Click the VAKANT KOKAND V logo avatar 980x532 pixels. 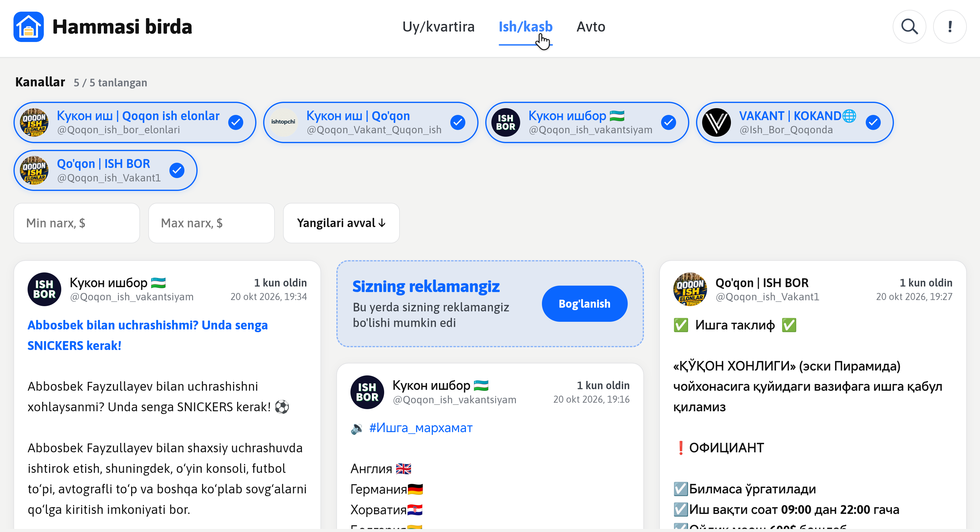coord(716,122)
